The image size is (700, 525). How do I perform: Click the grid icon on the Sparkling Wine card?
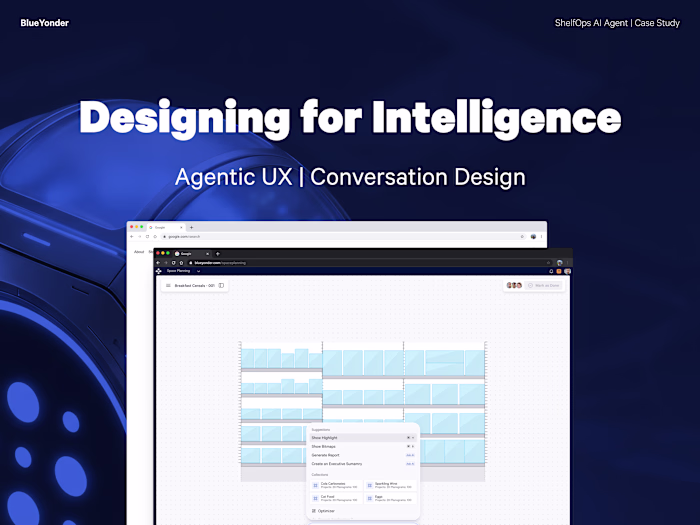[x=370, y=485]
